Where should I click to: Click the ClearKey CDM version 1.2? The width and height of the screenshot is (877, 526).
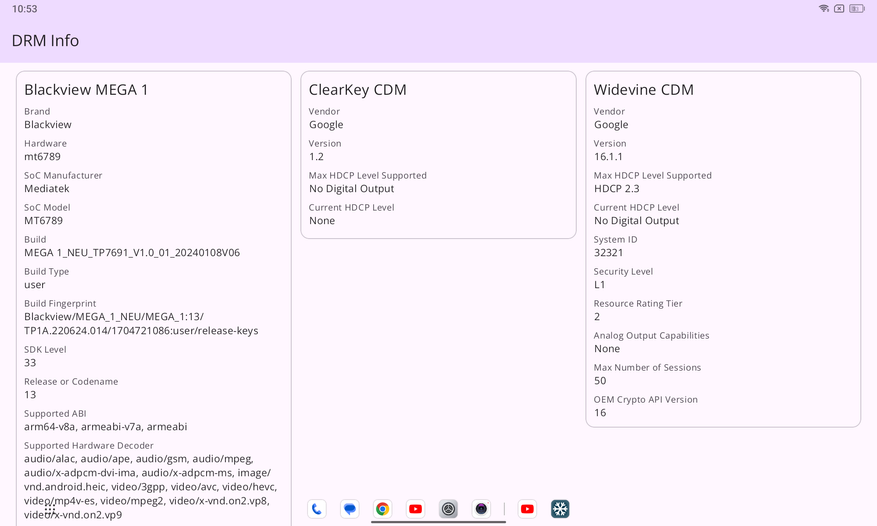[x=317, y=157]
